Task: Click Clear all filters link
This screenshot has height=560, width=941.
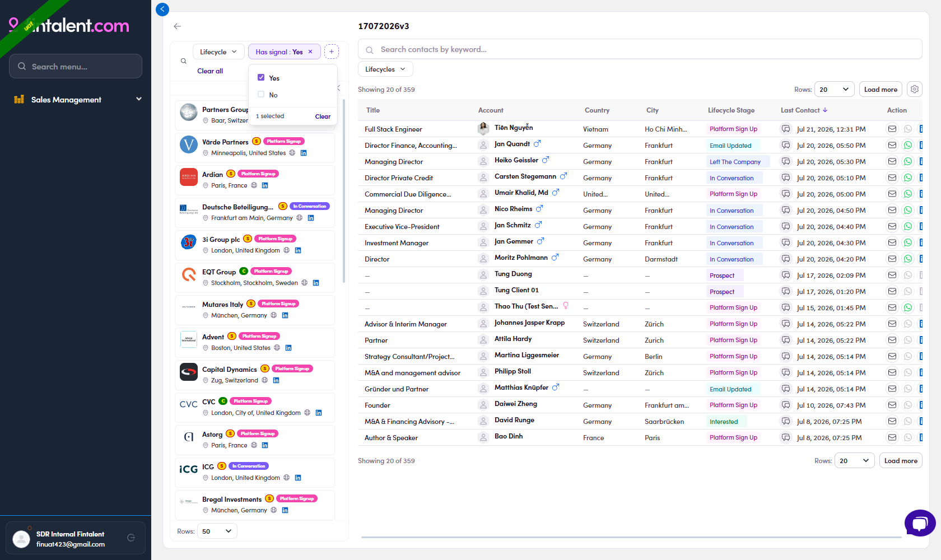Action: 210,71
